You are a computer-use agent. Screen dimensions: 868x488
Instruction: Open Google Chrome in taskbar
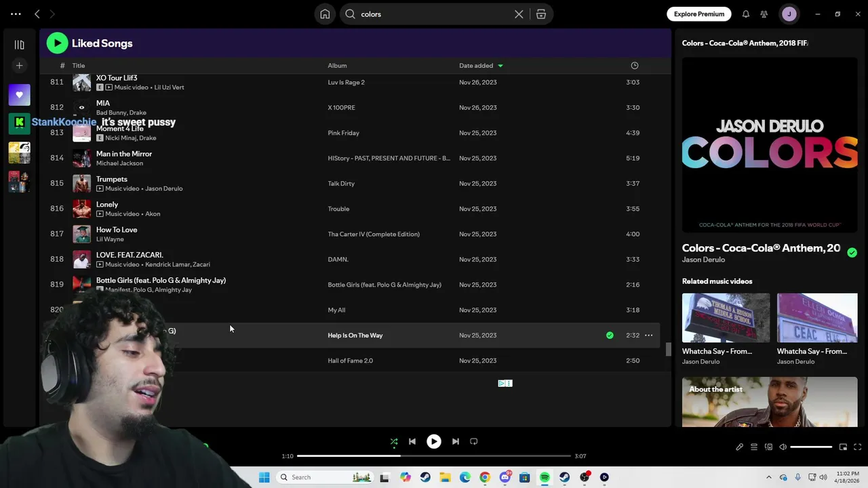(485, 477)
